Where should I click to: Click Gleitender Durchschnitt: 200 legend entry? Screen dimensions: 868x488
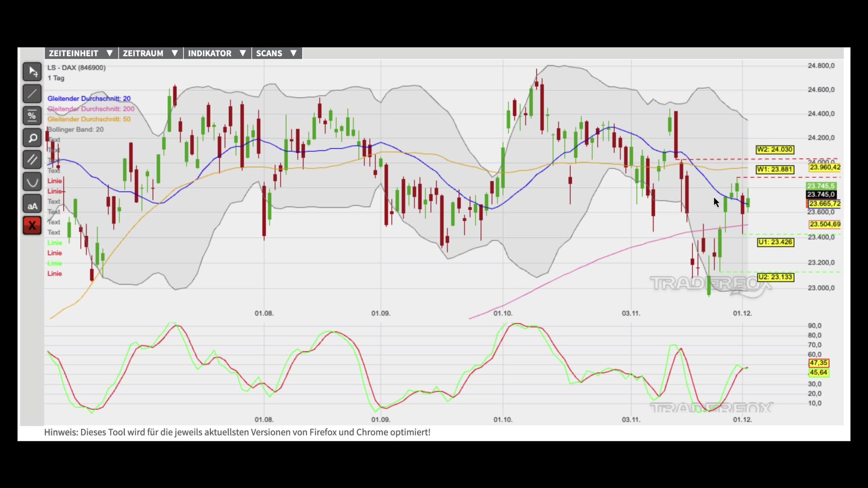(91, 109)
